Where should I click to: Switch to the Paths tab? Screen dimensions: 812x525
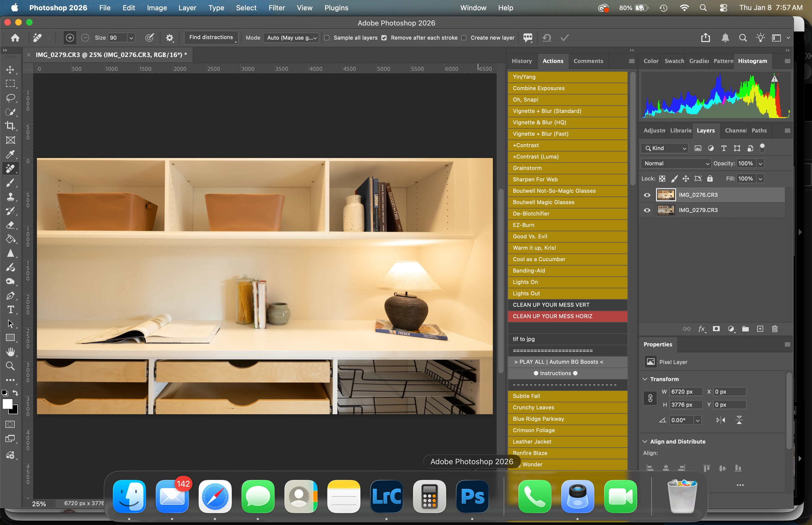759,131
